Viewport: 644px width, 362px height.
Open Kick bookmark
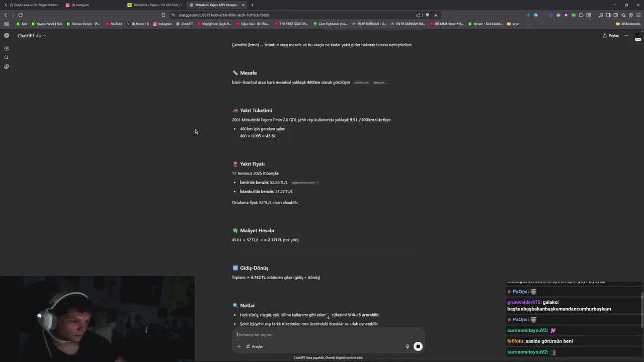(x=22, y=24)
